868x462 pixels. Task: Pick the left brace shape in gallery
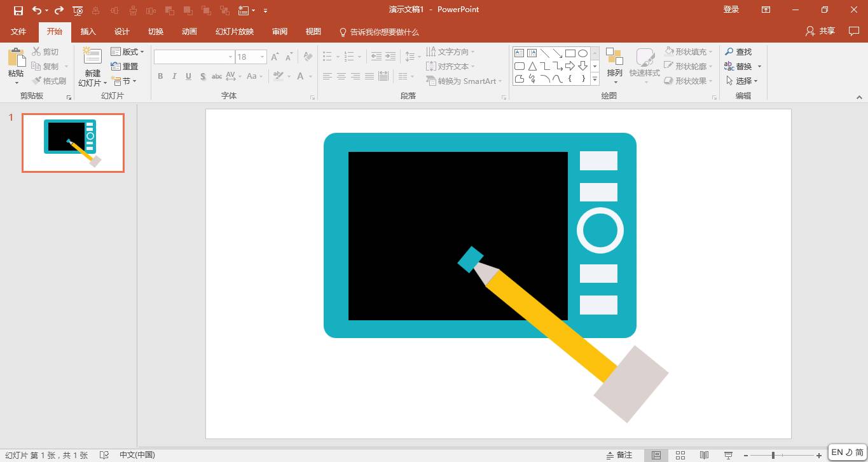(570, 79)
